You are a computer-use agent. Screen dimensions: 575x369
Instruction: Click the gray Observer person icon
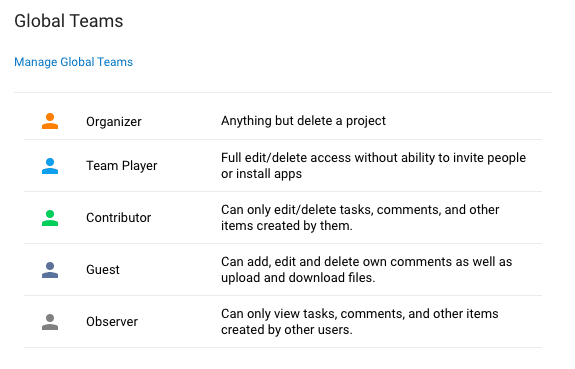click(50, 322)
